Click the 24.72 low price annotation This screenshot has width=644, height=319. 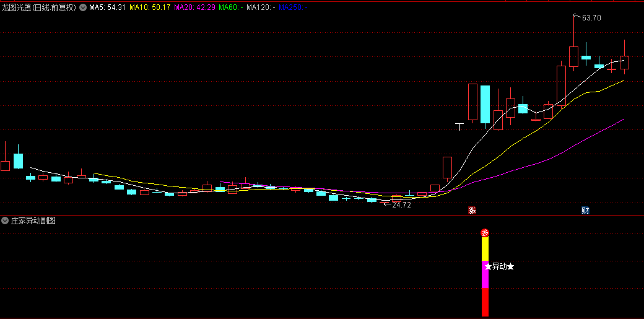401,205
